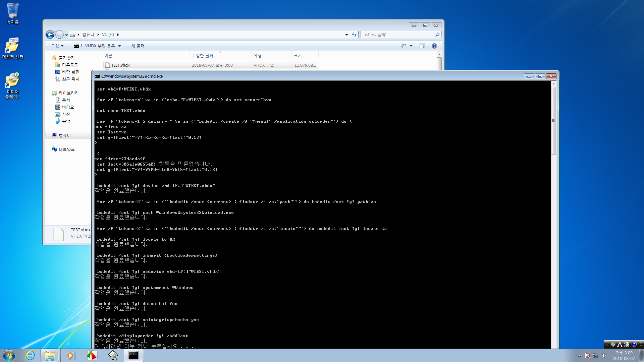Select 사진 library in navigation pane
The height and width of the screenshot is (362, 644).
click(62, 114)
